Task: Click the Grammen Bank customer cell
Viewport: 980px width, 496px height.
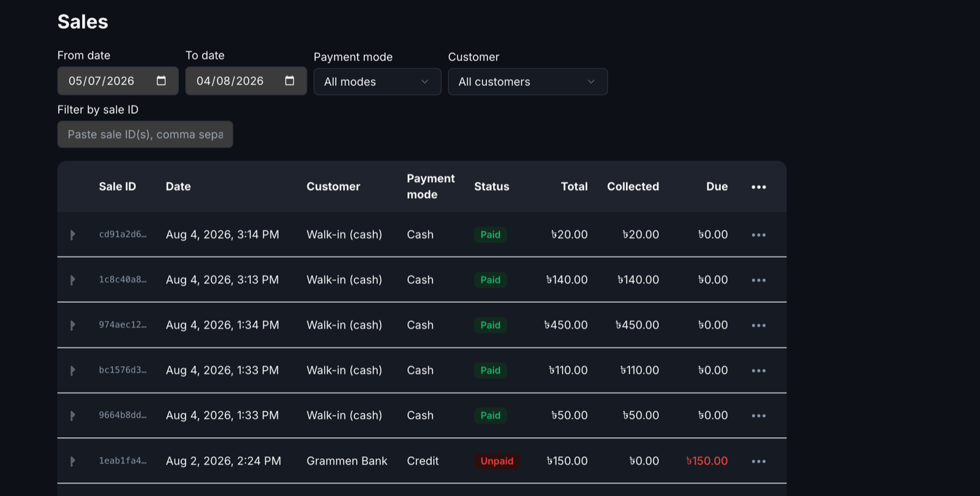Action: coord(347,461)
